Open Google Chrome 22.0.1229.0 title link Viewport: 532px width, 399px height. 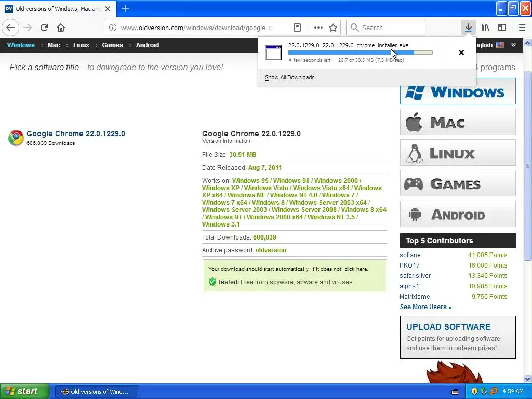coord(76,134)
